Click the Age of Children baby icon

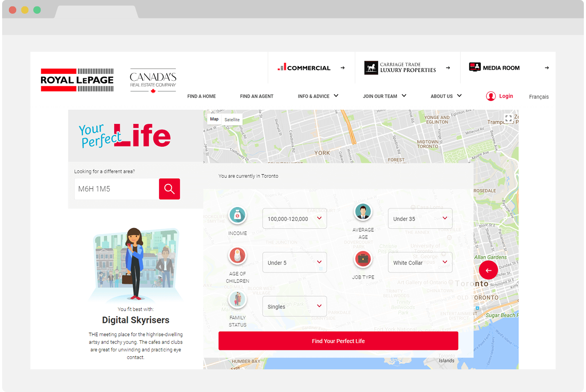click(x=237, y=256)
